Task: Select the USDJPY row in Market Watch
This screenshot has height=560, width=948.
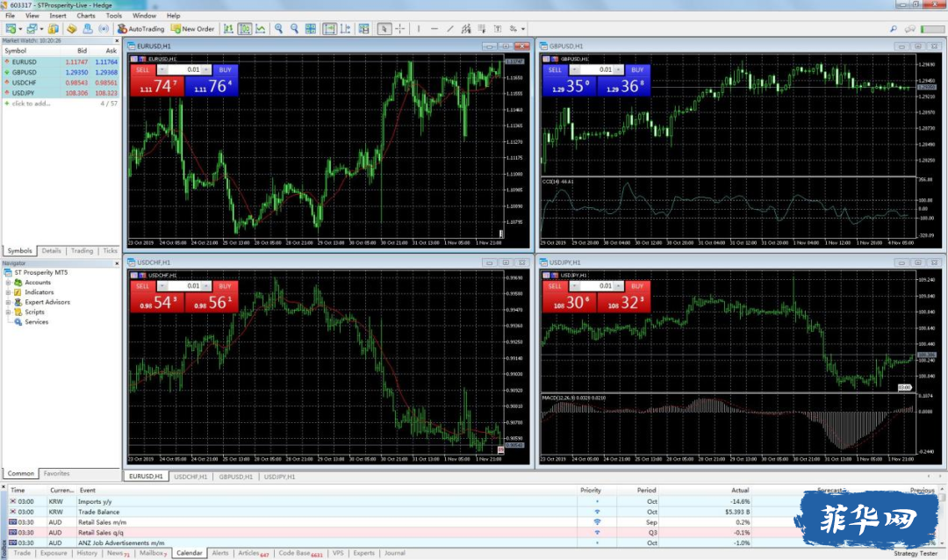Action: pos(61,92)
